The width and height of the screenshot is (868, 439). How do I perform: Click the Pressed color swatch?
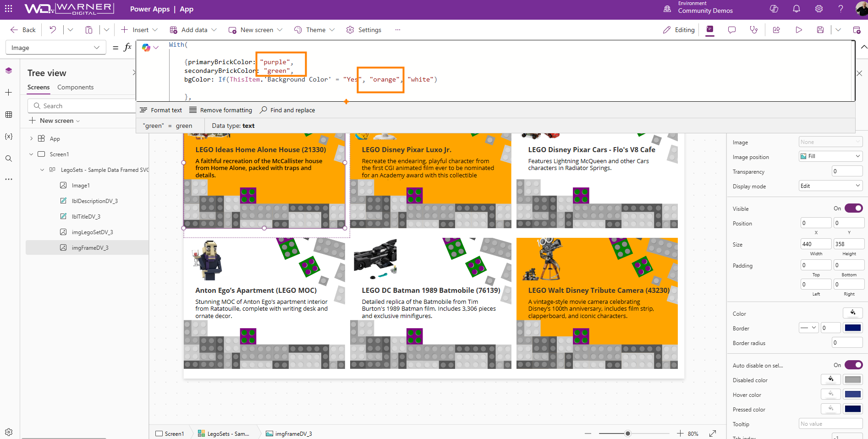pyautogui.click(x=853, y=409)
